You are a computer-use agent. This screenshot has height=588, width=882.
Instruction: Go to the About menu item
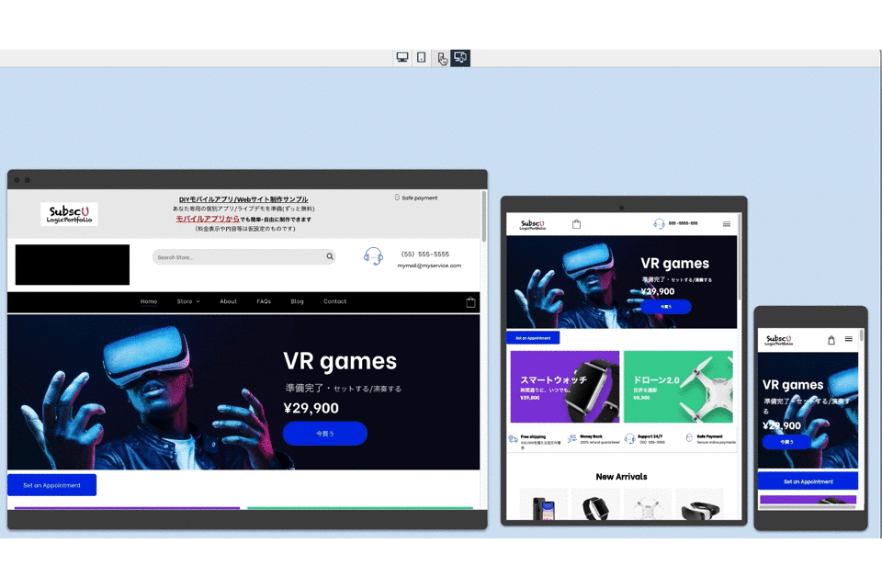(x=228, y=301)
